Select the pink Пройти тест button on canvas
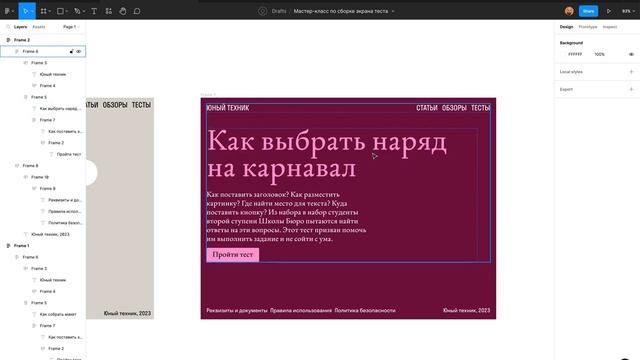 click(x=233, y=254)
